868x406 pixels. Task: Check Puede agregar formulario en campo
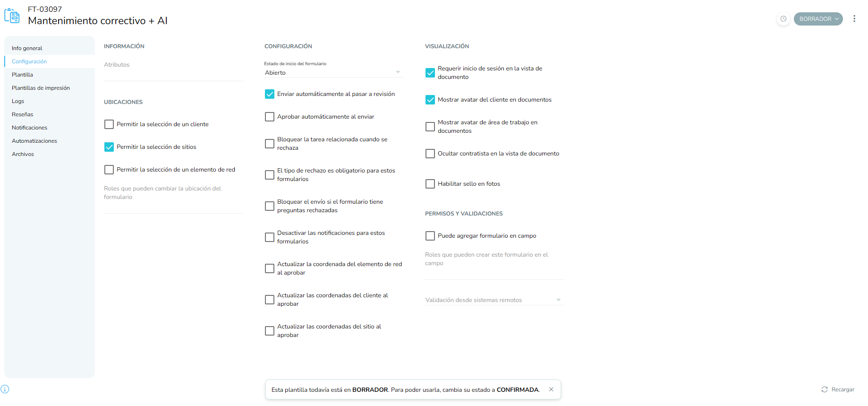430,236
